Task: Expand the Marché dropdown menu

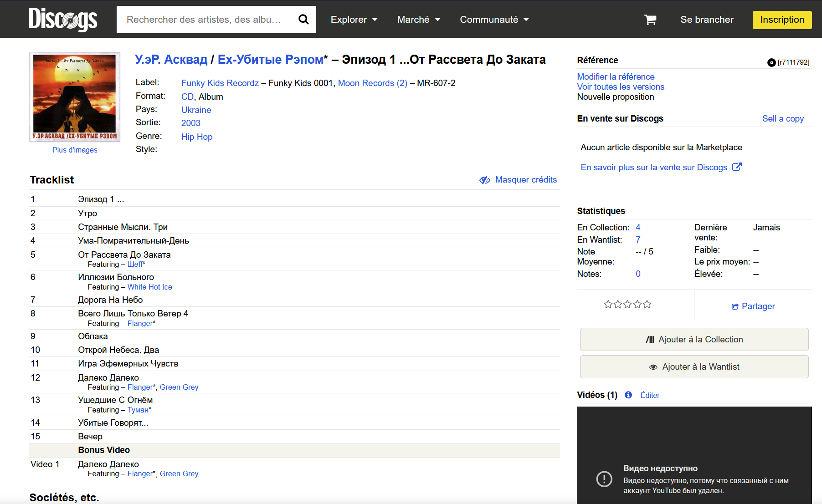Action: (419, 20)
